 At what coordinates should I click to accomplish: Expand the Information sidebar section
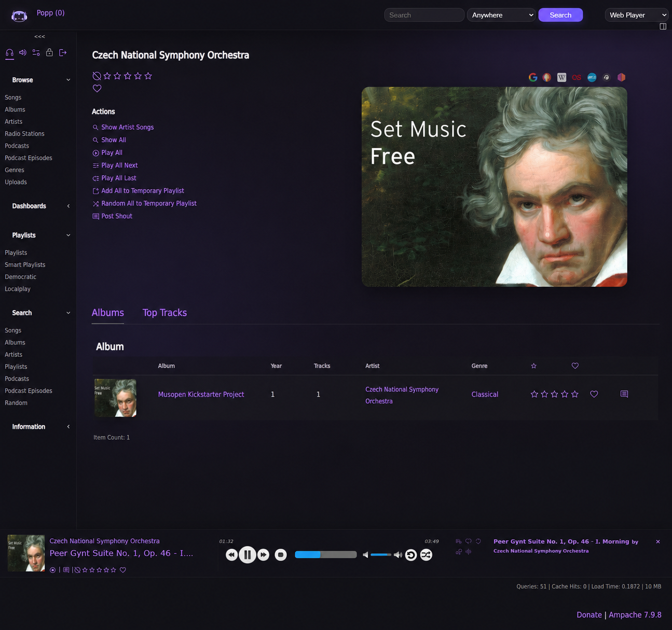tap(68, 427)
